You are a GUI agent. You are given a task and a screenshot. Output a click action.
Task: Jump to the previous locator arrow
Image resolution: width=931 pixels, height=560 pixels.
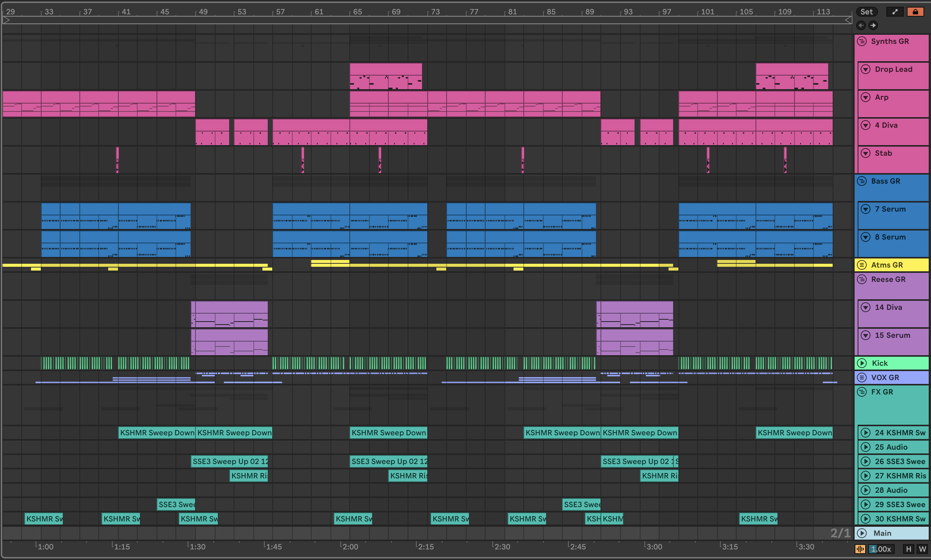861,25
